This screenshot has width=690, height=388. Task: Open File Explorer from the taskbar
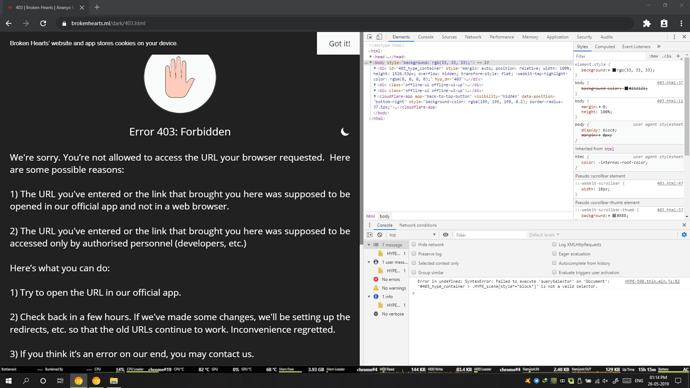click(114, 381)
